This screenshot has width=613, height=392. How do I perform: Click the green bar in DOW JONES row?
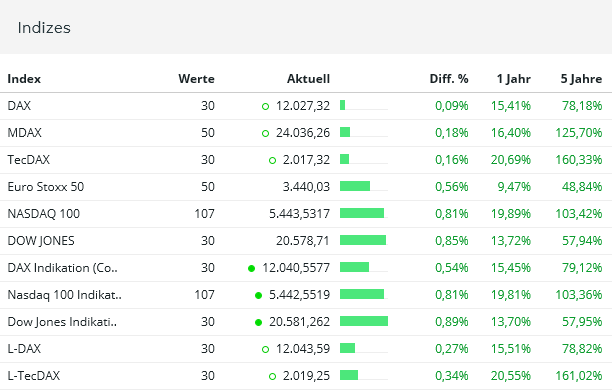tap(363, 240)
